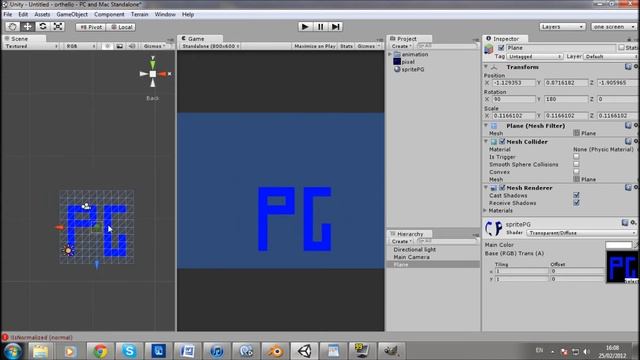Viewport: 640px width, 360px height.
Task: Open the File menu
Action: click(8, 14)
